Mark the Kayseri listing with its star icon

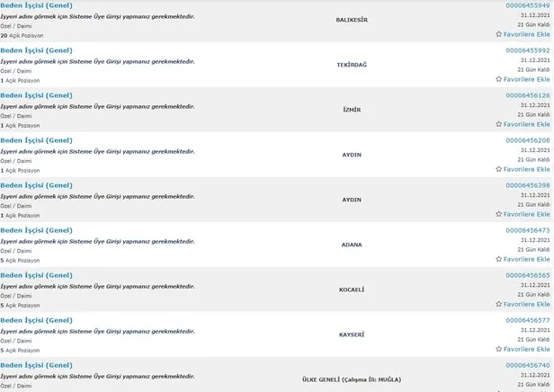pos(499,349)
